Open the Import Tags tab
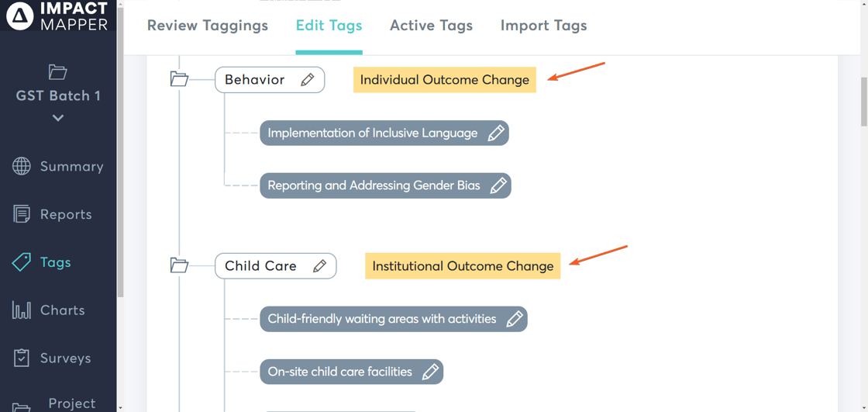Screen dimensions: 868x412 [543, 26]
